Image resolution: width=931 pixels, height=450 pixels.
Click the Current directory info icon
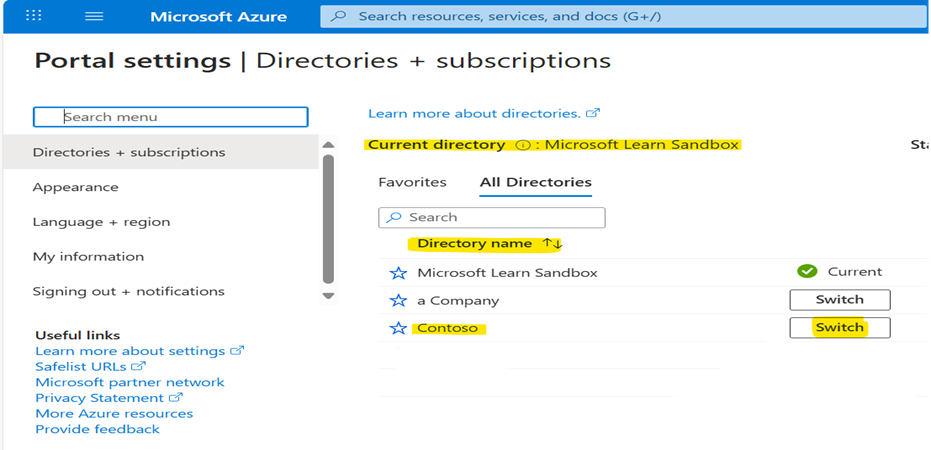(x=522, y=145)
